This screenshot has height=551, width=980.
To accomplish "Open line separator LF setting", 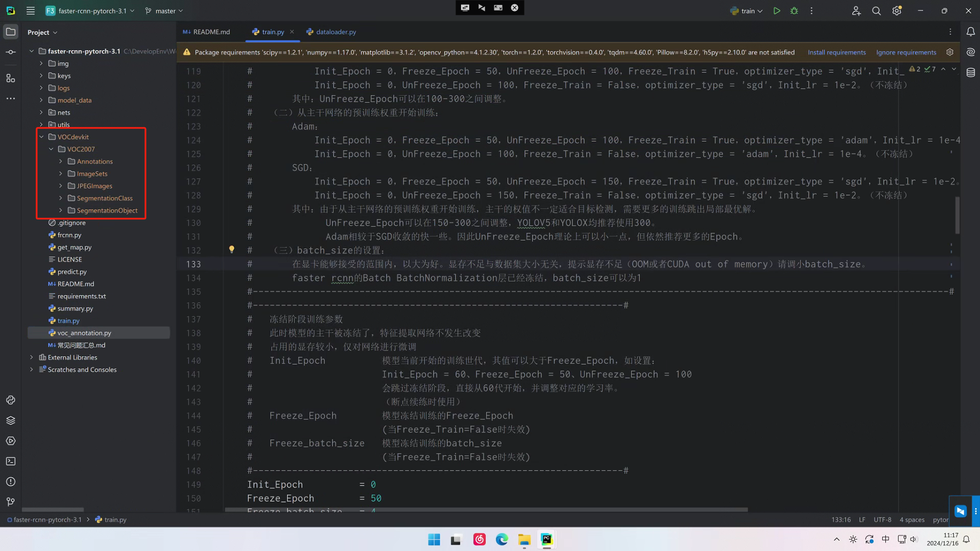I will coord(862,520).
